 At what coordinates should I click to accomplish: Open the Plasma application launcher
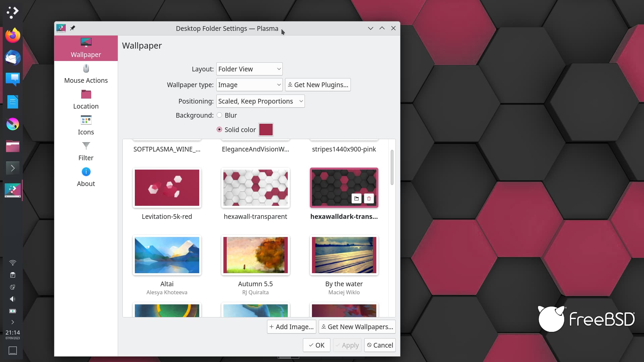pyautogui.click(x=13, y=12)
